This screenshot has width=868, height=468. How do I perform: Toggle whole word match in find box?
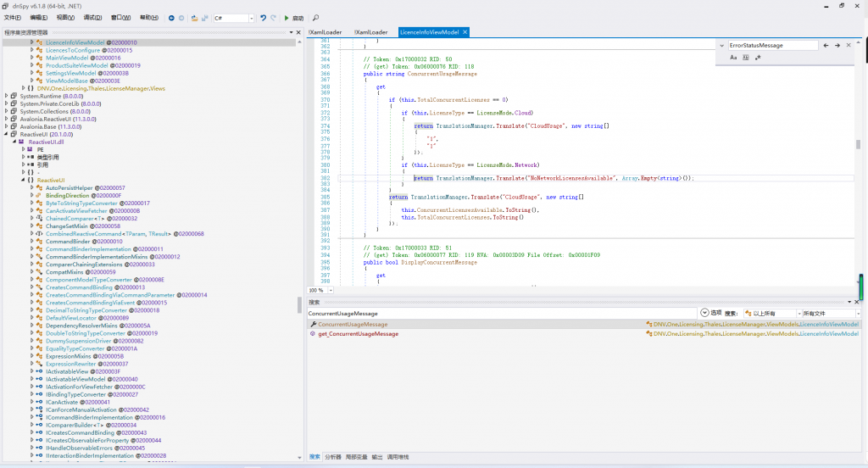(x=745, y=58)
